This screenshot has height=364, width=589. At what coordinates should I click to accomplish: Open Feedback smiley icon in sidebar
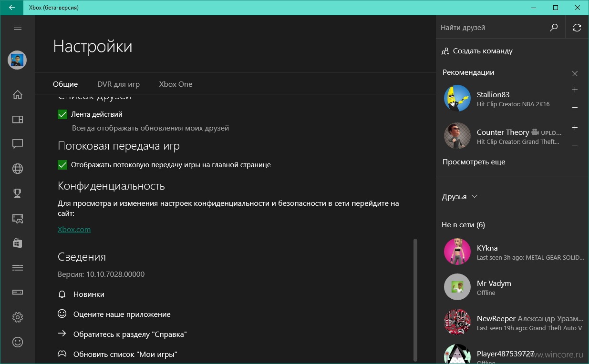coord(18,342)
